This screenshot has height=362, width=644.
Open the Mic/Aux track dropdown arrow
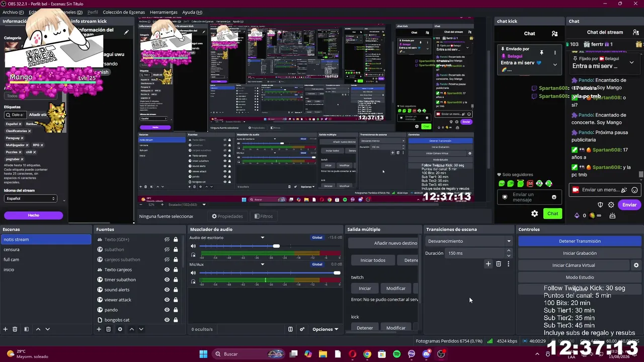(262, 264)
